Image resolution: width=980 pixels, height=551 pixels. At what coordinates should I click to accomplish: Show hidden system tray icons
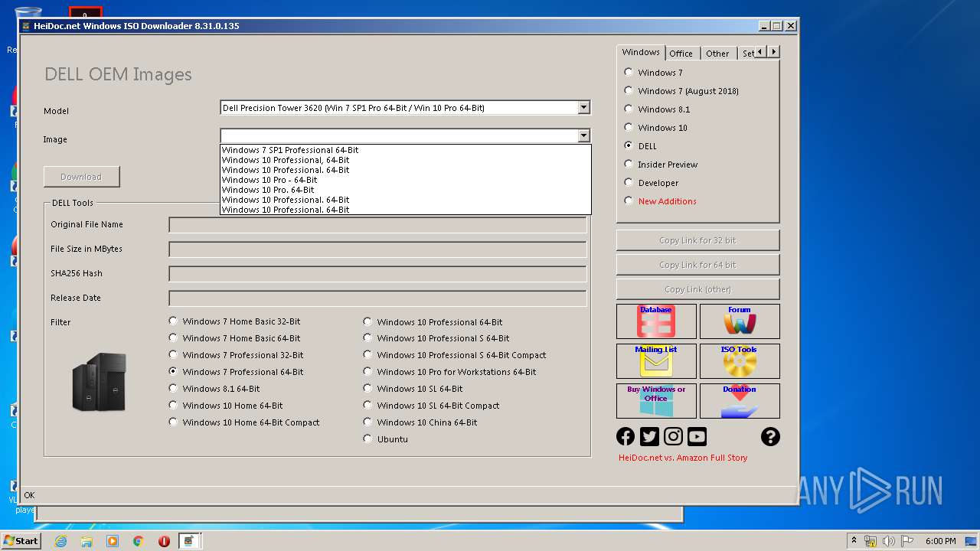pyautogui.click(x=854, y=541)
